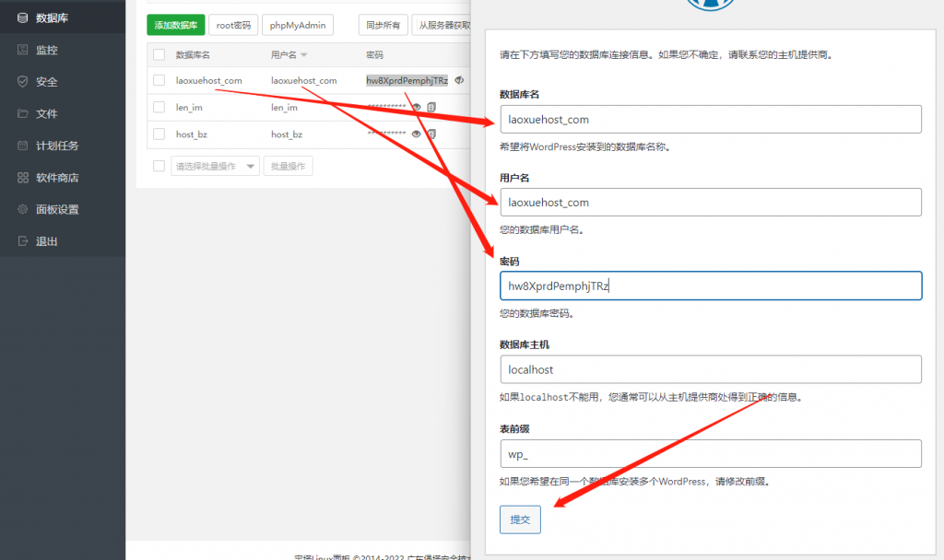This screenshot has width=944, height=560.
Task: Toggle the select-all header checkbox
Action: pos(159,55)
